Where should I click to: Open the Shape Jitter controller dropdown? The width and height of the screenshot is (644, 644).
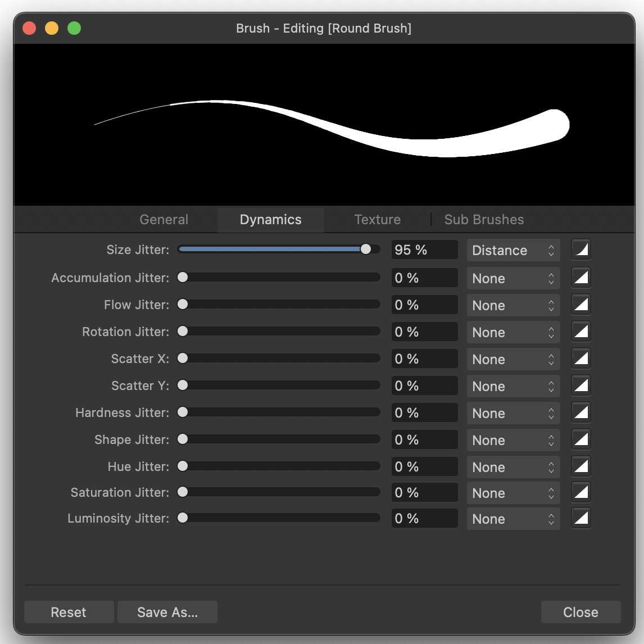coord(514,440)
